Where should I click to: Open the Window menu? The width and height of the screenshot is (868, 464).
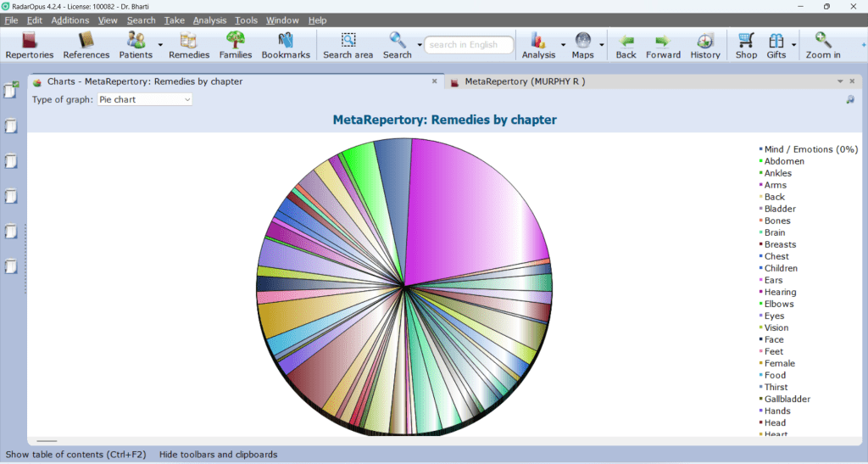(x=282, y=20)
